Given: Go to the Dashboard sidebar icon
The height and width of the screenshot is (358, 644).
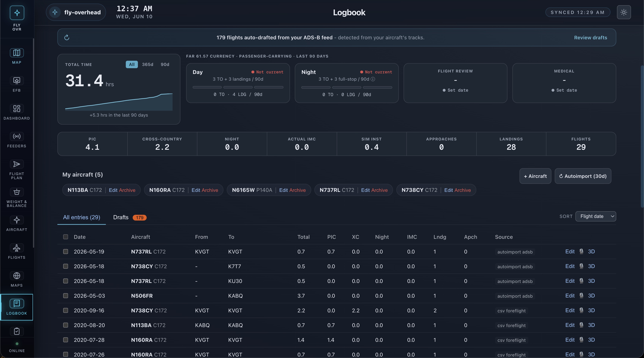Looking at the screenshot, I should coord(17,108).
